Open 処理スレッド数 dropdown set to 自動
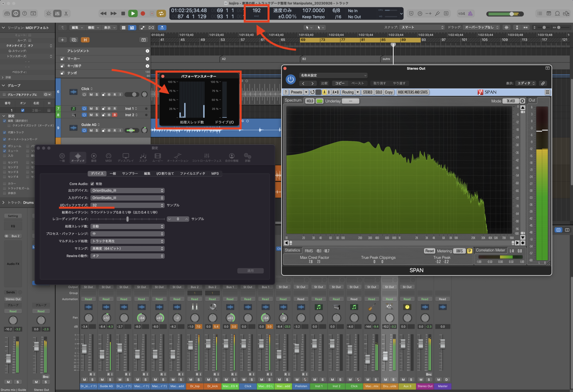The height and width of the screenshot is (392, 573). point(127,226)
